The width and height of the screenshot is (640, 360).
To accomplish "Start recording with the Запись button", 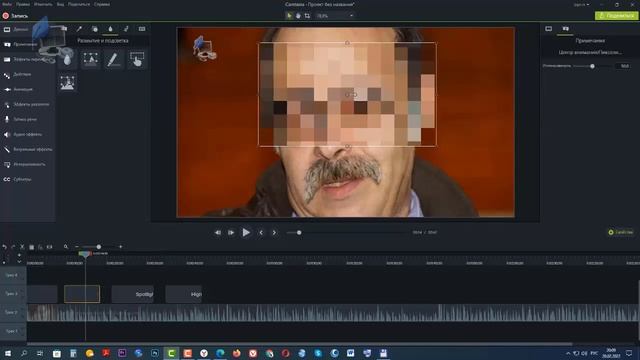I will (x=15, y=16).
